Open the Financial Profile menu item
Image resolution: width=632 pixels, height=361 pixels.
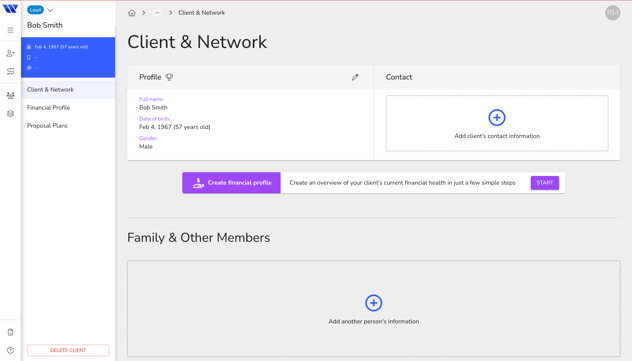68,108
